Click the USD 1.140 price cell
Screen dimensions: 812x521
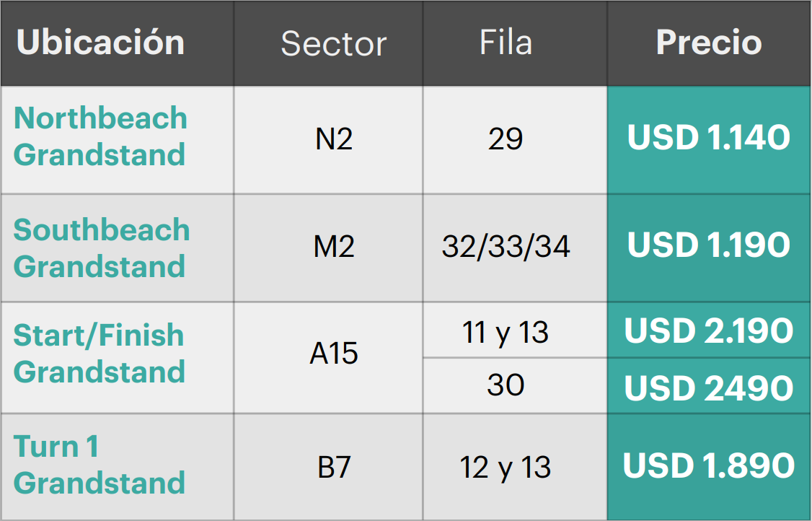(x=708, y=140)
